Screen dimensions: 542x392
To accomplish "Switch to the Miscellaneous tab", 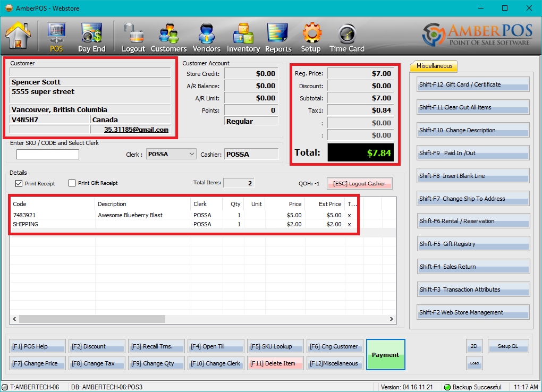I will [x=434, y=66].
